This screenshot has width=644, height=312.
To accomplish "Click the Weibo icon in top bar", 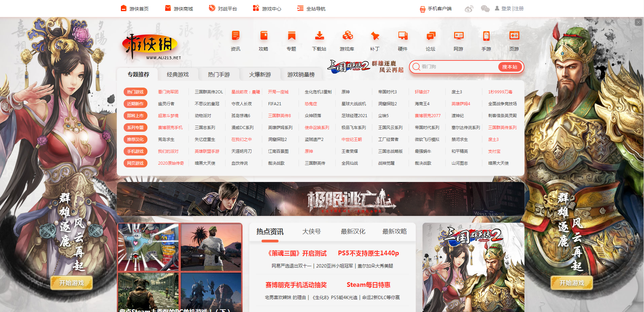I will click(469, 9).
